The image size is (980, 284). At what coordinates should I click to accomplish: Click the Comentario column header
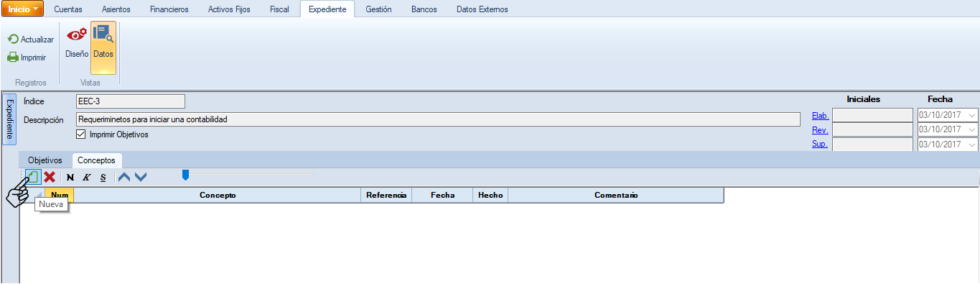click(616, 195)
